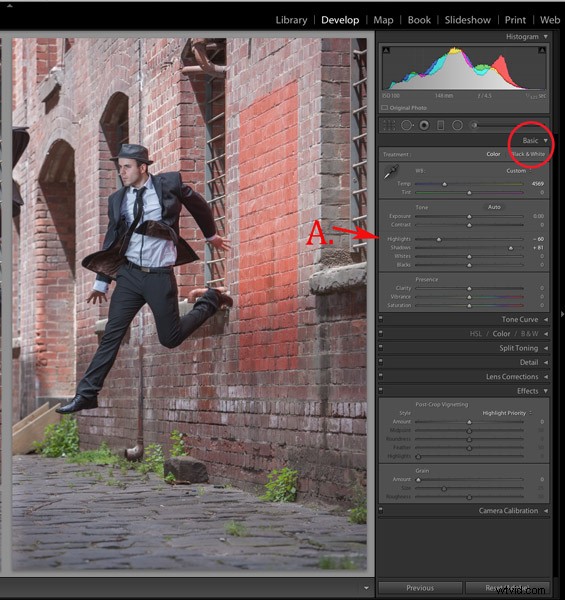This screenshot has height=600, width=565.
Task: Set Treatment to Black & White
Action: point(528,154)
